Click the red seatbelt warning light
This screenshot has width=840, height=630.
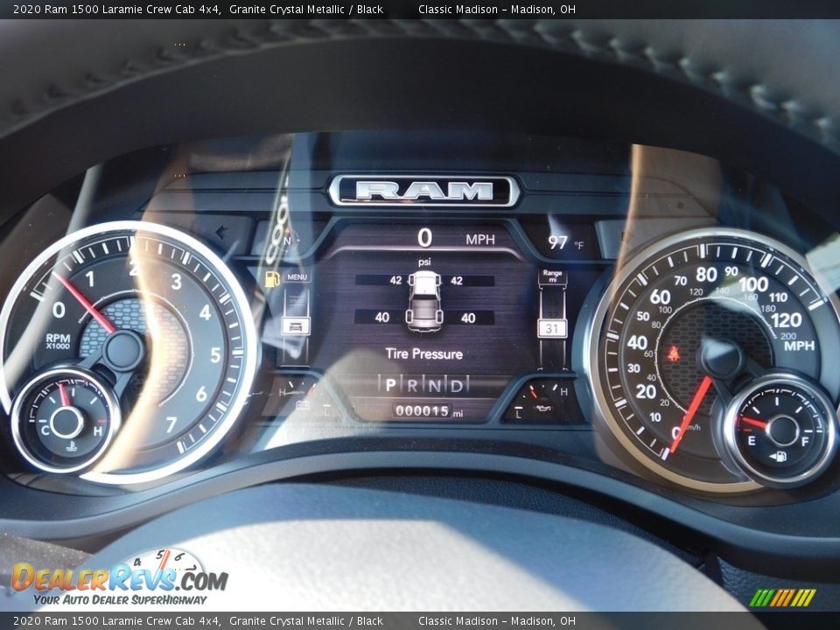coord(673,353)
